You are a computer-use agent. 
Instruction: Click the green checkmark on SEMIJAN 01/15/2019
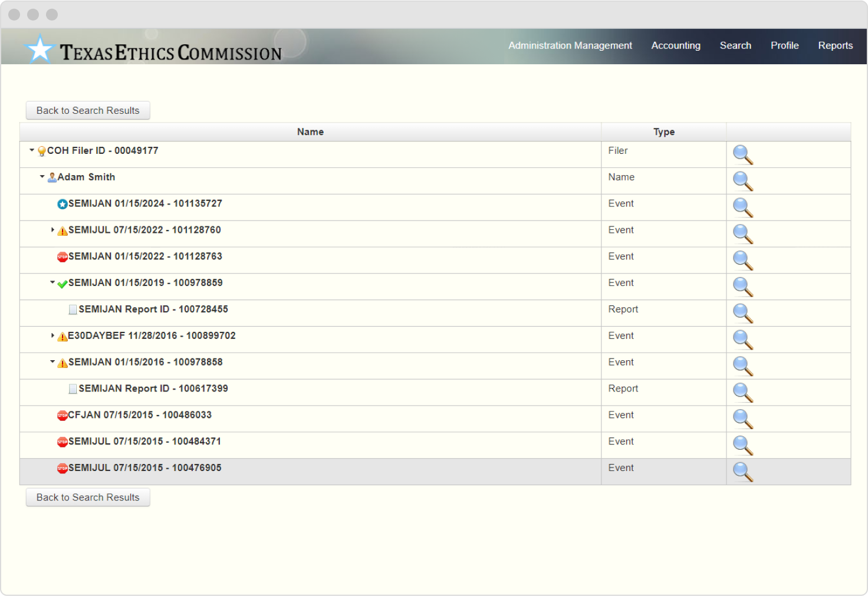coord(61,283)
